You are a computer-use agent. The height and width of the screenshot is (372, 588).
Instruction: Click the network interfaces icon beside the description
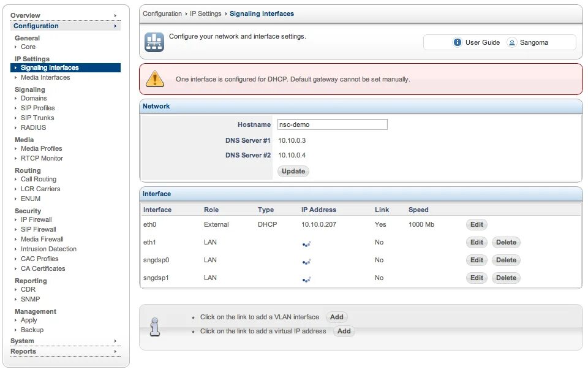click(154, 42)
